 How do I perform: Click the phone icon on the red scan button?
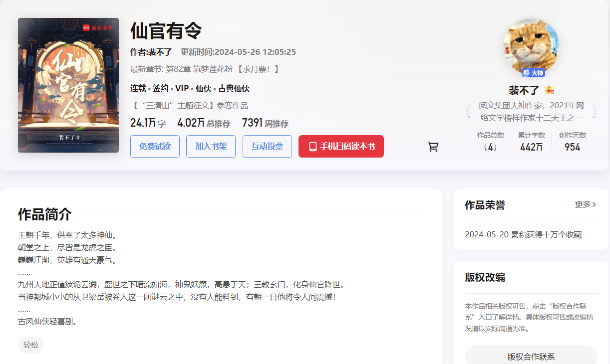312,146
